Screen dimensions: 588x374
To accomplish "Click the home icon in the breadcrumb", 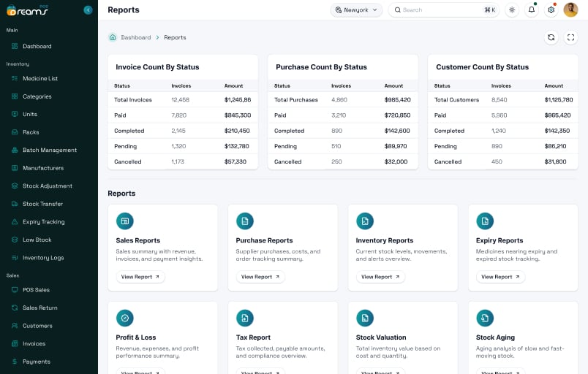I will (x=113, y=37).
